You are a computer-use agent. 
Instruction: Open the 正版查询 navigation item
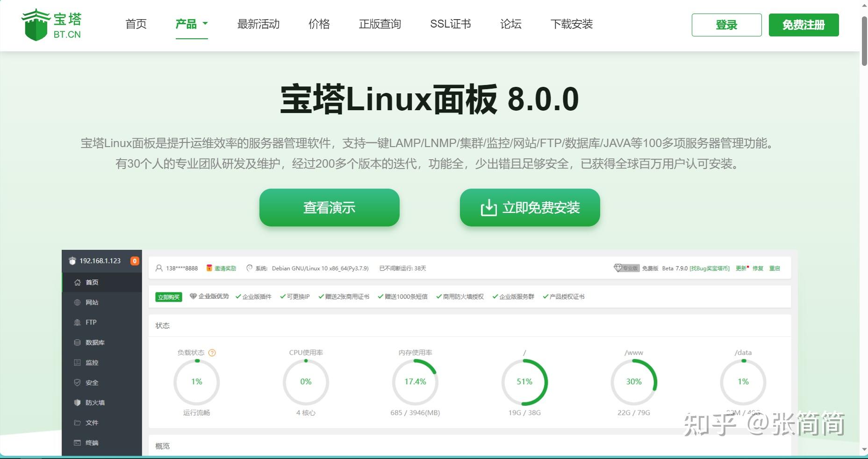[380, 24]
